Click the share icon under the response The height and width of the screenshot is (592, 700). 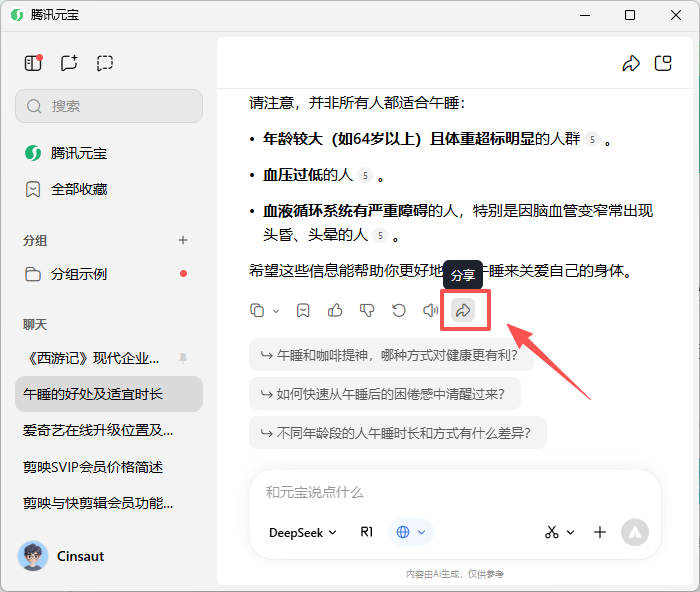[463, 310]
